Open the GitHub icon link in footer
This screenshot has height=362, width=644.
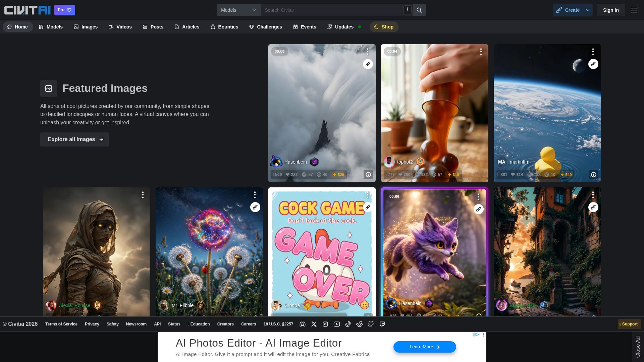[371, 324]
